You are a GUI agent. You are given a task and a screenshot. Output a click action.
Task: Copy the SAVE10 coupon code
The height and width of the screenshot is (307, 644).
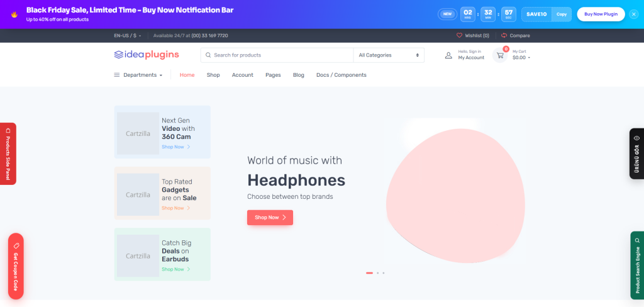click(561, 14)
